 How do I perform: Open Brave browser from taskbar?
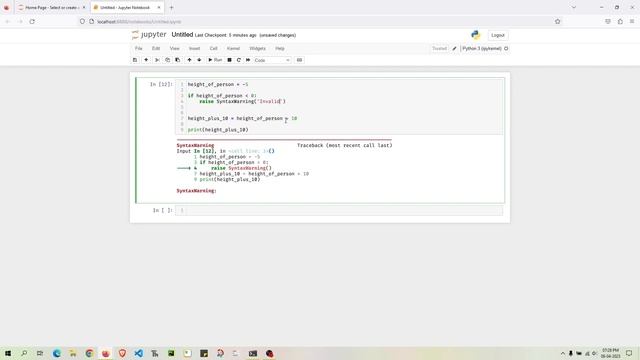click(x=122, y=353)
